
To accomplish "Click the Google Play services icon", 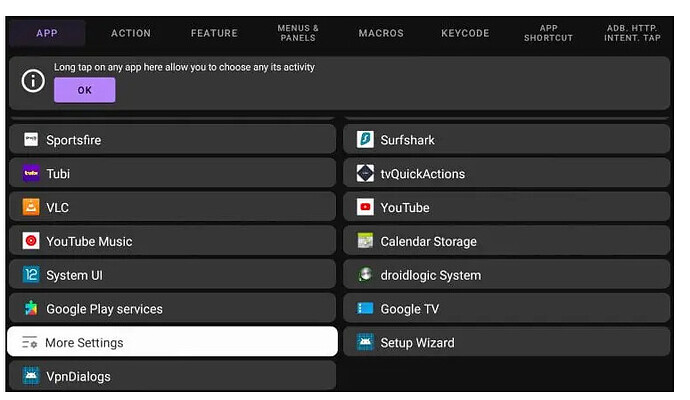I will pos(31,308).
